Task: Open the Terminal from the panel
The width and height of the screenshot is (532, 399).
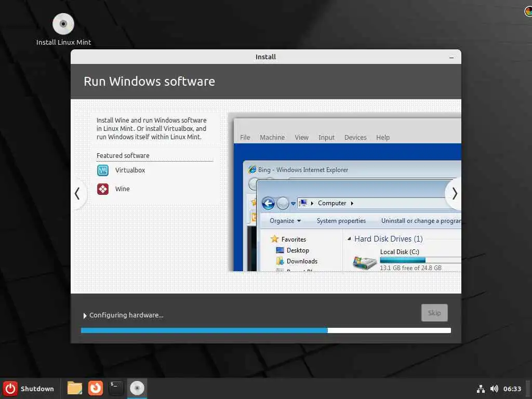Action: [x=116, y=388]
